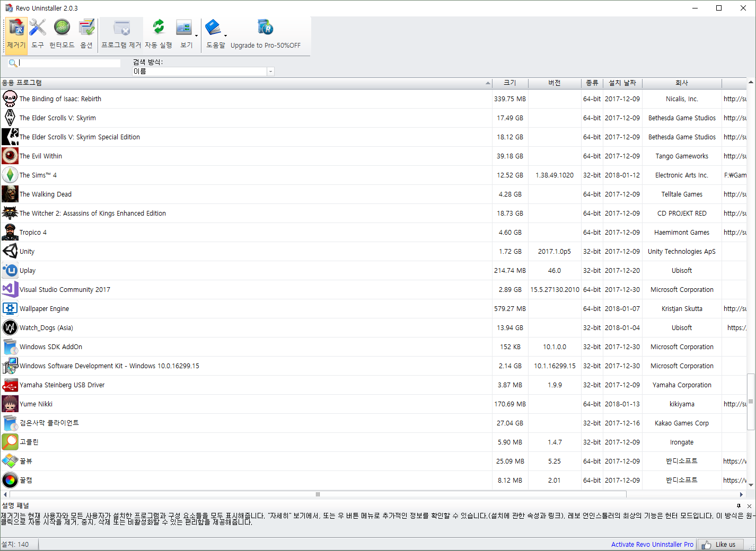Click the Skyrim Special Edition icon
Viewport: 756px width, 551px height.
(10, 137)
